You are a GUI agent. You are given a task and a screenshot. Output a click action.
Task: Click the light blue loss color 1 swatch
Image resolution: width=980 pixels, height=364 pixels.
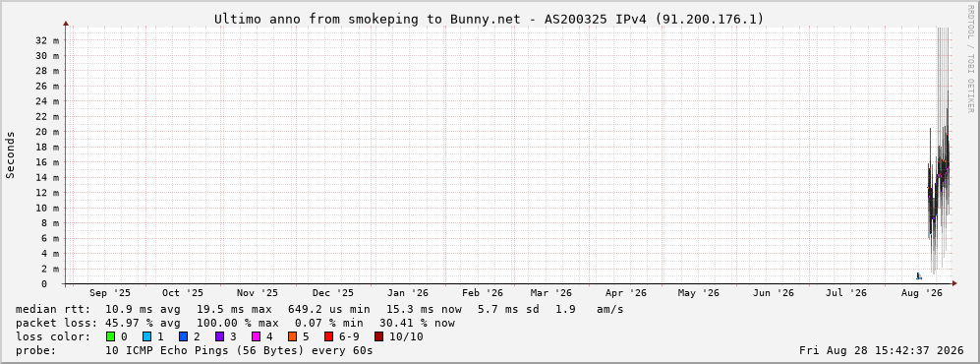pyautogui.click(x=147, y=336)
